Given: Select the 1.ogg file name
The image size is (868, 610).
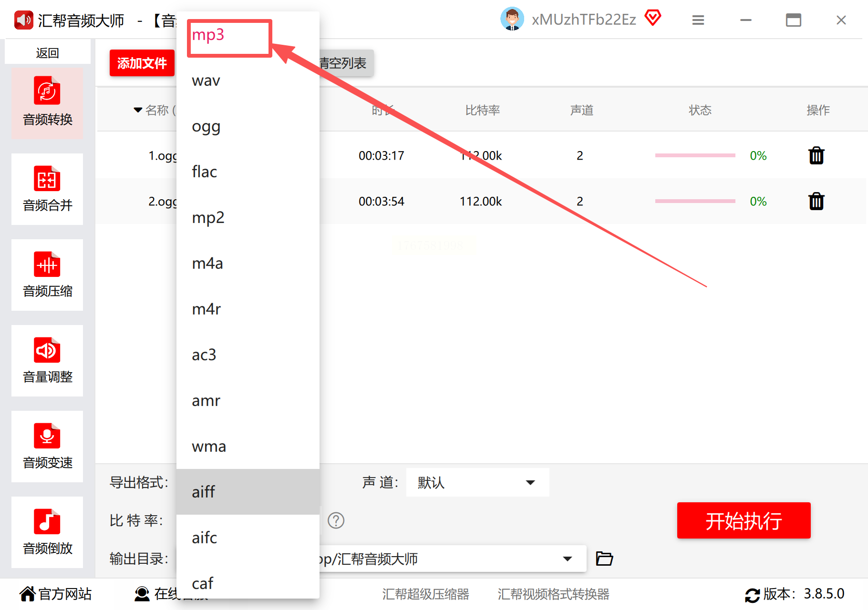Looking at the screenshot, I should pyautogui.click(x=162, y=156).
